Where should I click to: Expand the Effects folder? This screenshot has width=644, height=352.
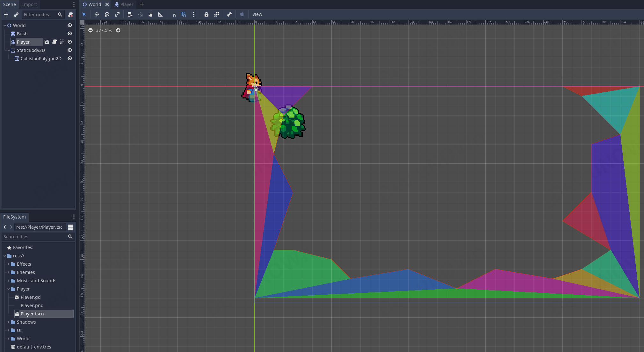9,264
